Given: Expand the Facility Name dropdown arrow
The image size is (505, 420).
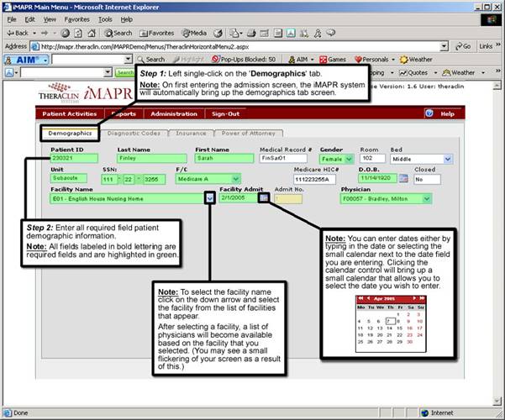Looking at the screenshot, I should click(209, 199).
